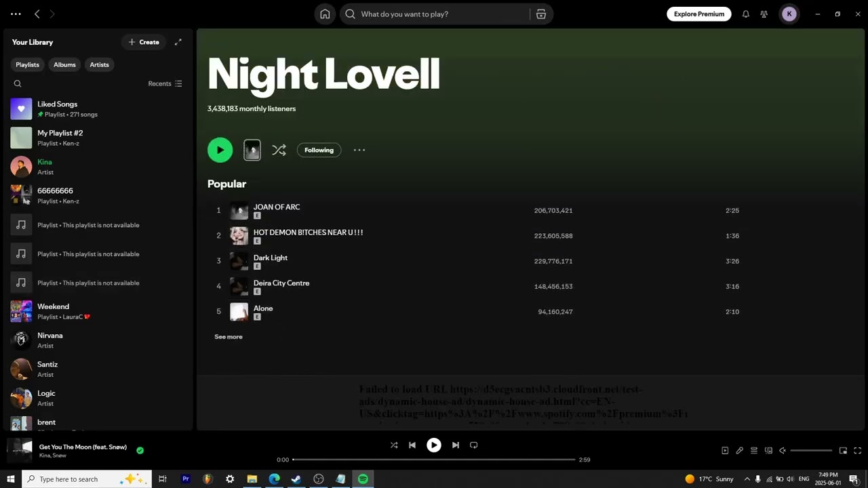This screenshot has width=868, height=488.
Task: Open Liked Songs playlist
Action: pos(98,109)
